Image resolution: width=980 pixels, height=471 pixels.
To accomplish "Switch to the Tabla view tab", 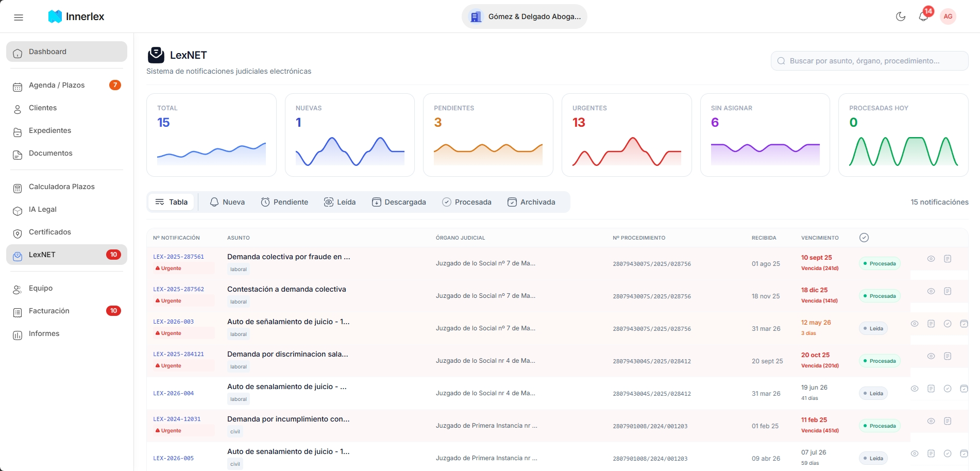I will pyautogui.click(x=172, y=202).
